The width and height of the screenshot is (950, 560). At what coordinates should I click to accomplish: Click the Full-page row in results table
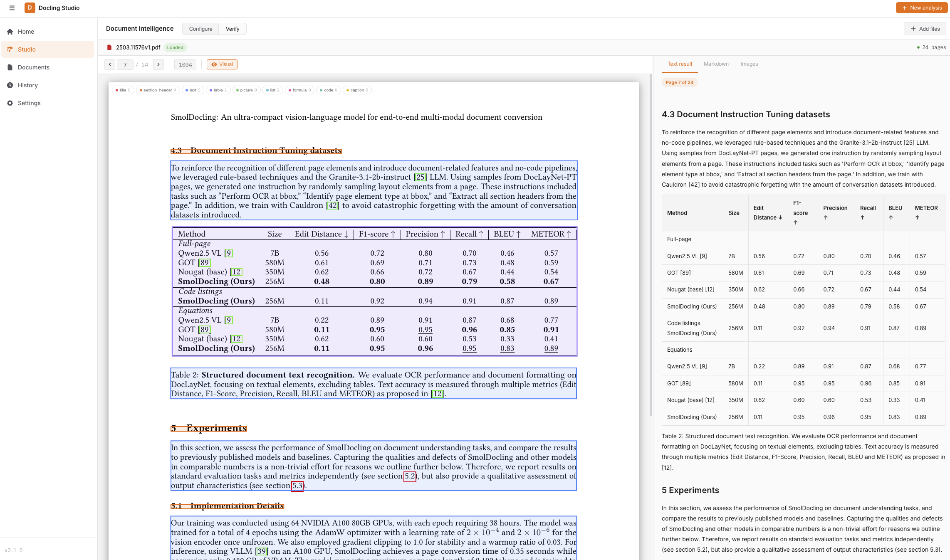pyautogui.click(x=803, y=239)
